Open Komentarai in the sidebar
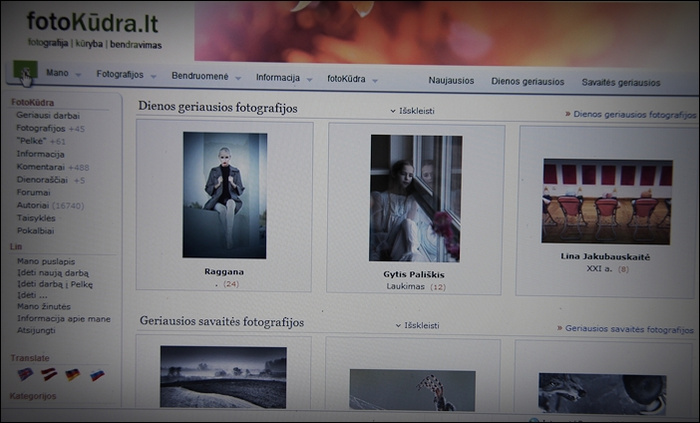700x423 pixels. click(x=41, y=168)
